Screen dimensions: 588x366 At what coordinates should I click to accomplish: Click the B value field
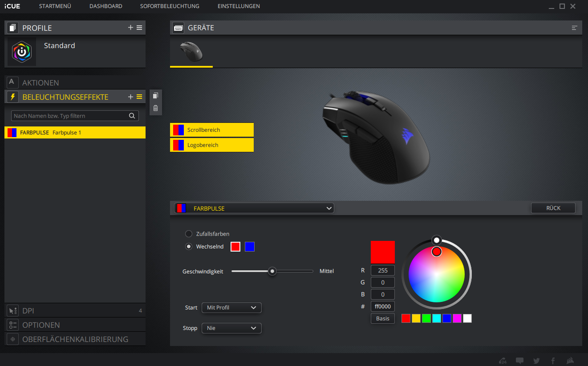383,294
